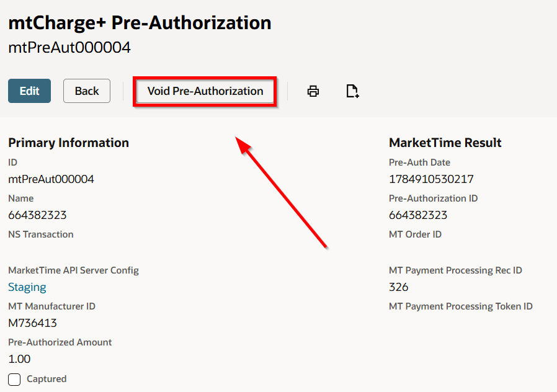This screenshot has height=392, width=557.
Task: Click Void Pre-Authorization button
Action: pyautogui.click(x=205, y=91)
